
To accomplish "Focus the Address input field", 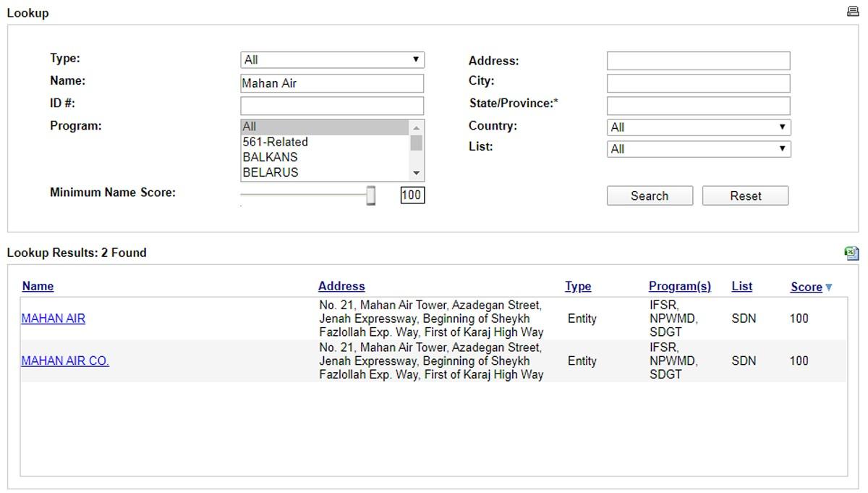I will [x=699, y=61].
